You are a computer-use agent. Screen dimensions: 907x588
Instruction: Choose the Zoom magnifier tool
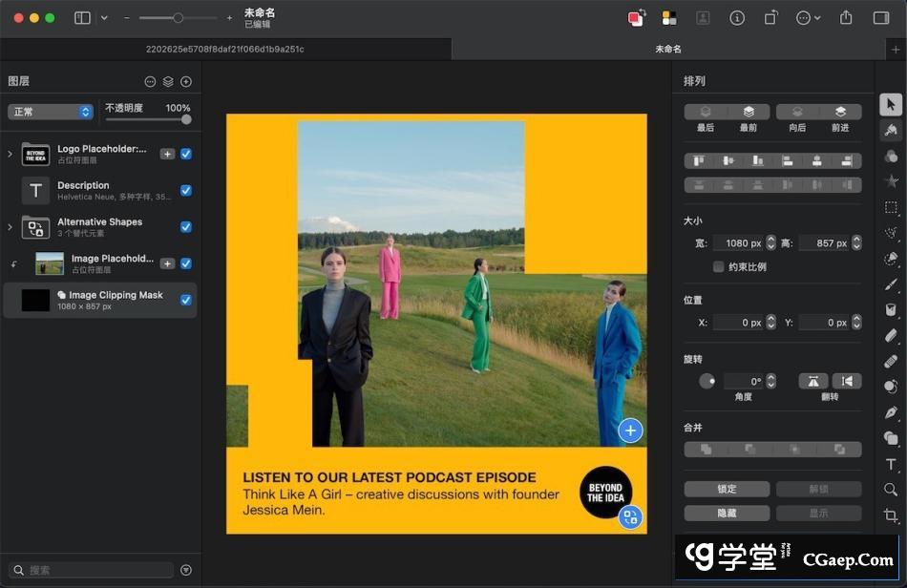(x=890, y=490)
